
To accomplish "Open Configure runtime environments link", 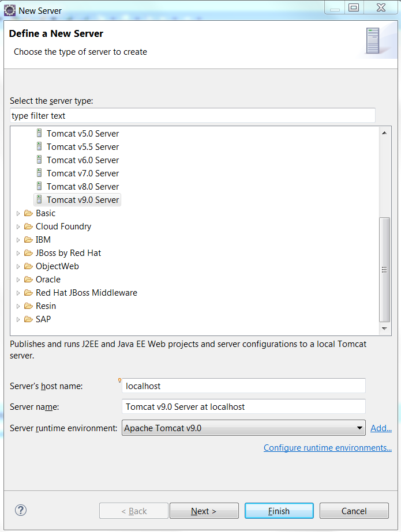I will tap(328, 448).
